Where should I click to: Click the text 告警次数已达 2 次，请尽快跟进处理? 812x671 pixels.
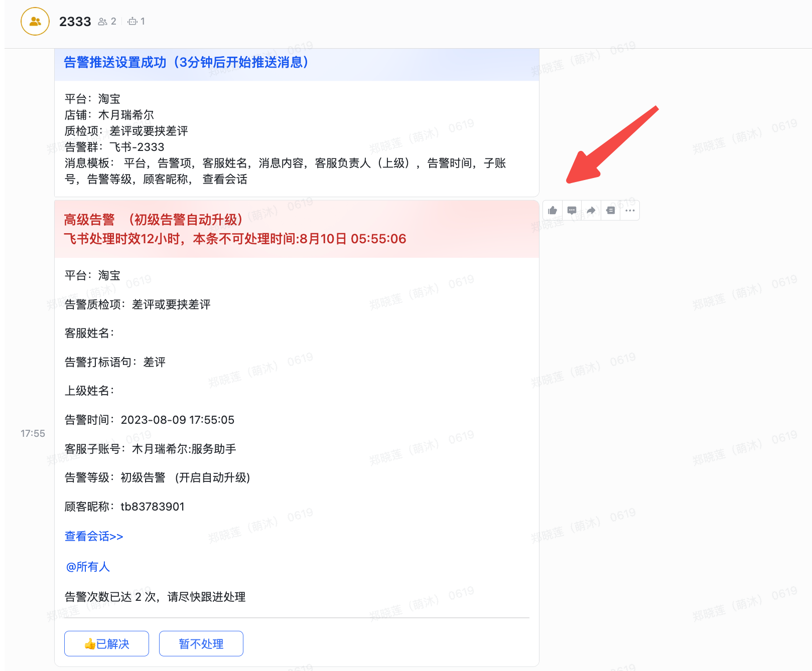155,597
